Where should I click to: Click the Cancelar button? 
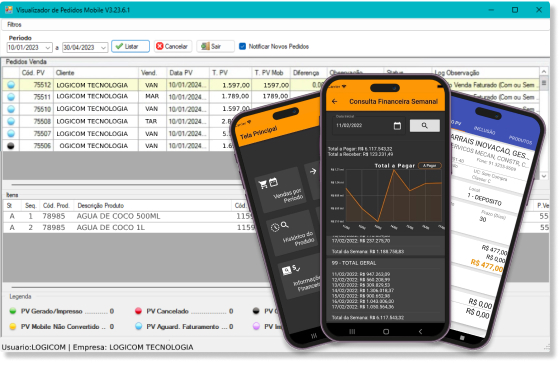[173, 46]
